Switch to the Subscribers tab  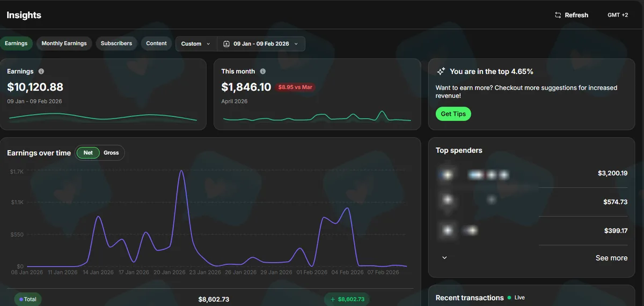coord(116,43)
